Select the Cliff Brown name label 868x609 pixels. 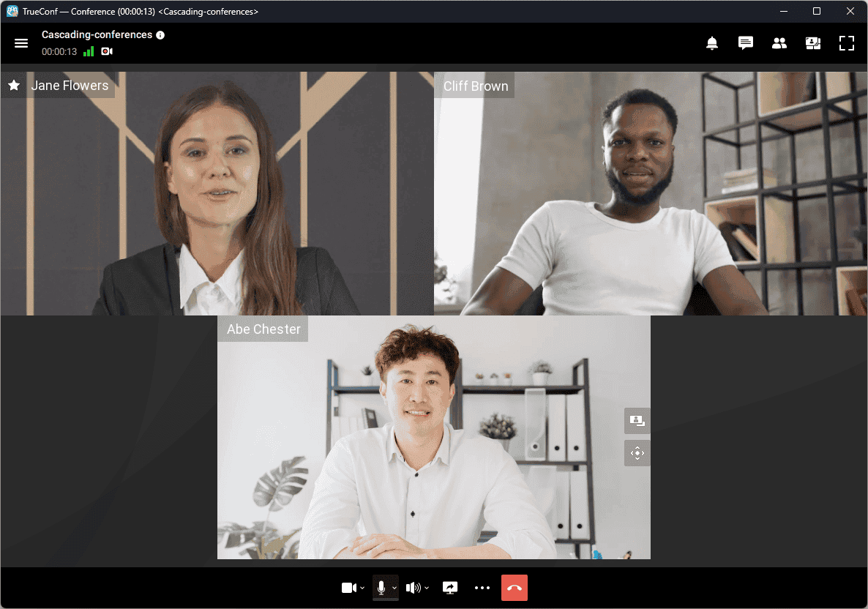coord(476,86)
